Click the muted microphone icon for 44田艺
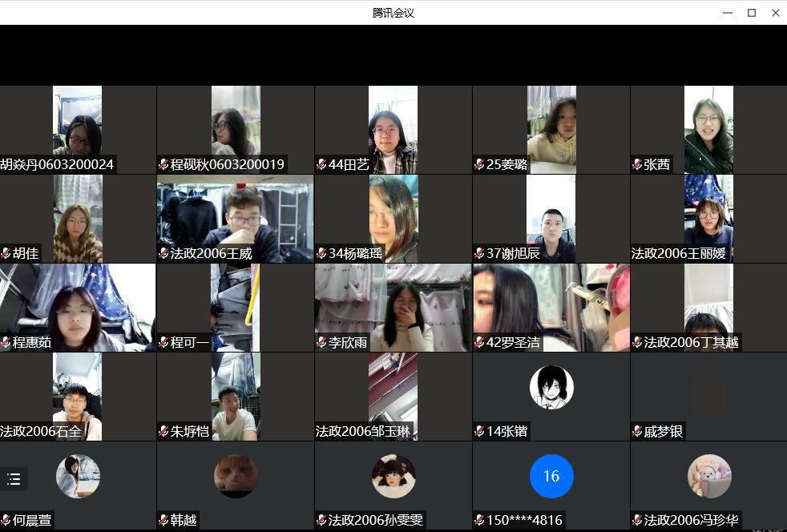 (x=321, y=165)
